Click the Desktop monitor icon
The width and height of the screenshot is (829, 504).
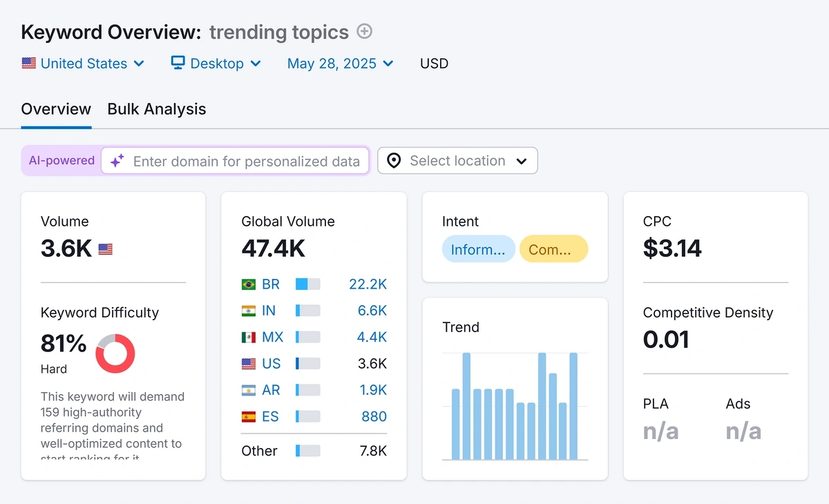178,63
